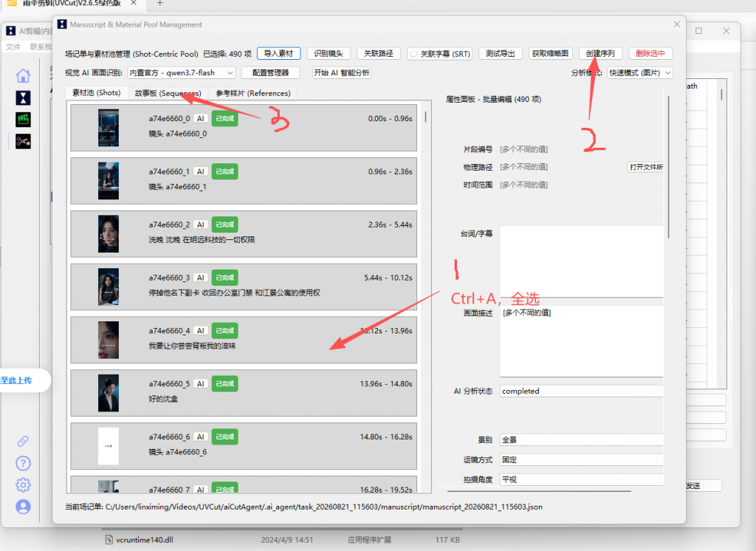Open the user account avatar icon
The image size is (756, 551).
pos(23,507)
